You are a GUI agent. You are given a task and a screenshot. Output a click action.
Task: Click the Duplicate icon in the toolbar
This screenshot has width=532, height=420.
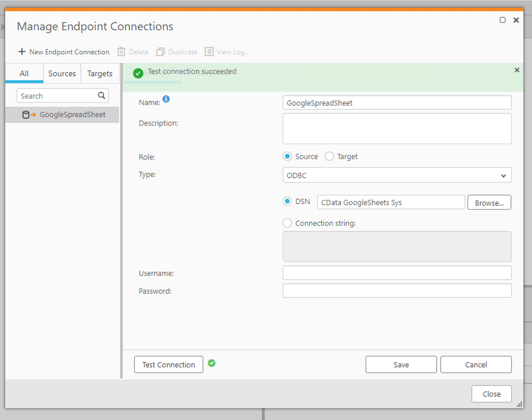tap(160, 52)
